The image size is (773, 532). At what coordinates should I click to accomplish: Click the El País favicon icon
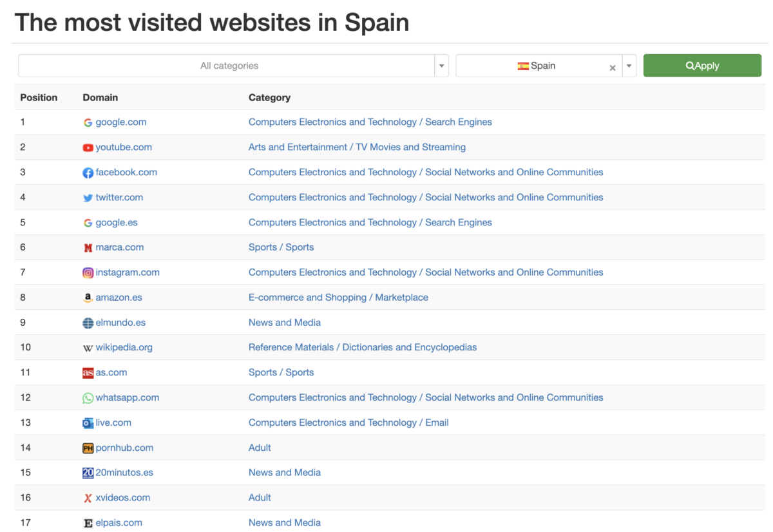pos(88,523)
